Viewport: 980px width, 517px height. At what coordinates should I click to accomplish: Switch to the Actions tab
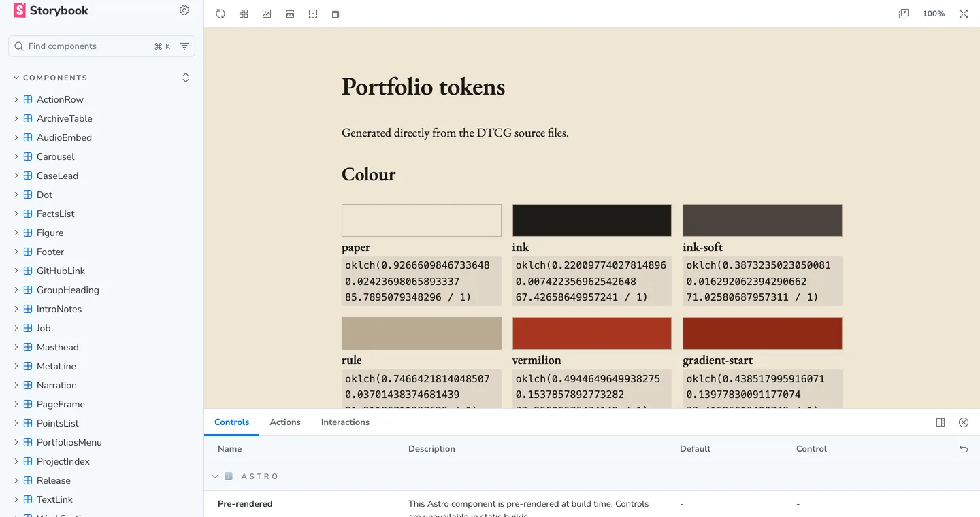[x=285, y=422]
